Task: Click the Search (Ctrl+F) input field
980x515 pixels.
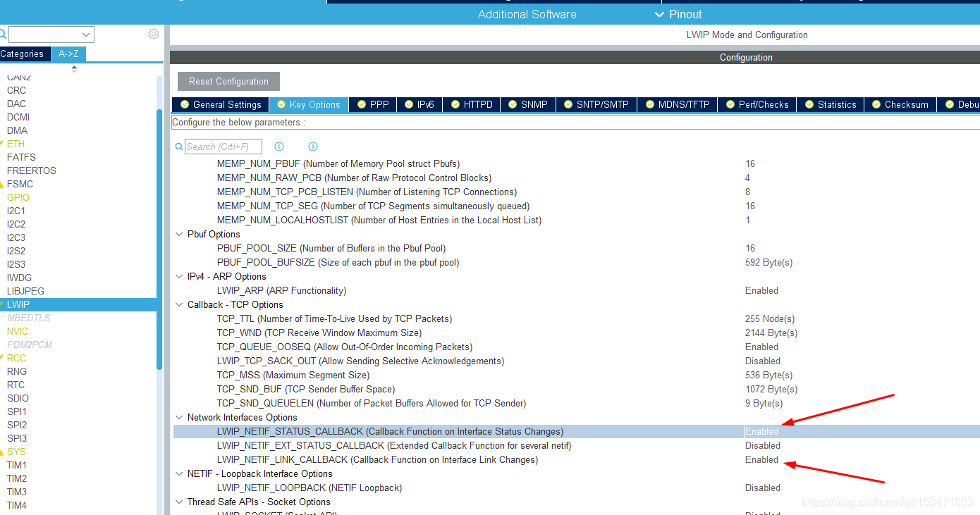Action: click(x=223, y=147)
